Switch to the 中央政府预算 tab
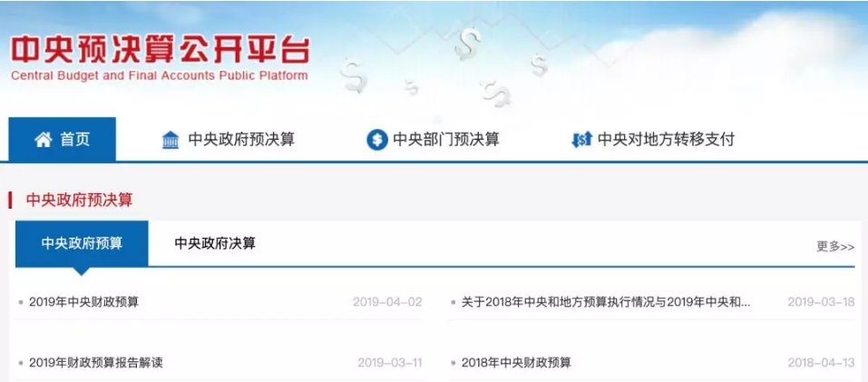Screen dimensions: 868x382 click(82, 243)
